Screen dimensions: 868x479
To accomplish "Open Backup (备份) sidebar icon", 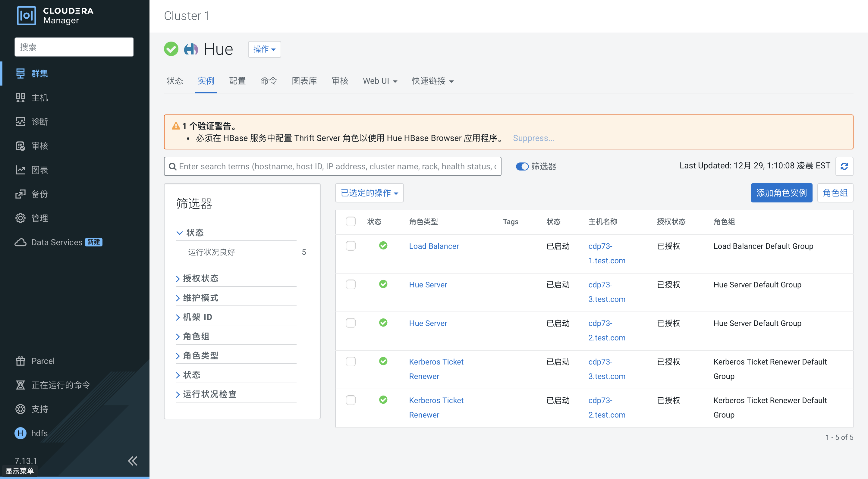I will coord(20,194).
